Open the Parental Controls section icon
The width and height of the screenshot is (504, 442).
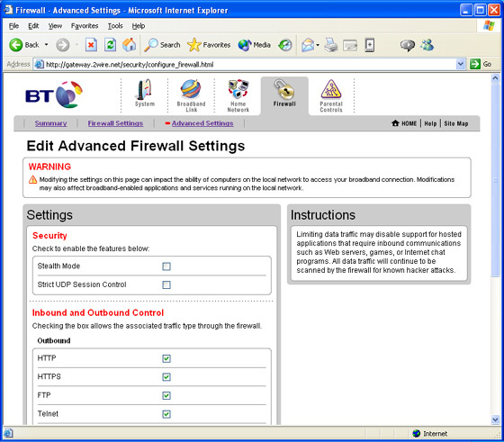(331, 95)
